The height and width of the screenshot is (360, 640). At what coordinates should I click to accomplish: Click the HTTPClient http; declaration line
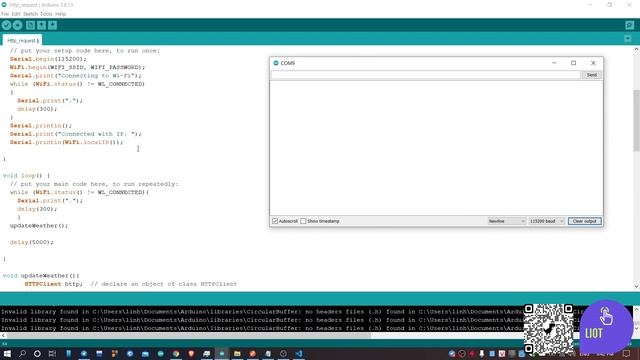[53, 284]
